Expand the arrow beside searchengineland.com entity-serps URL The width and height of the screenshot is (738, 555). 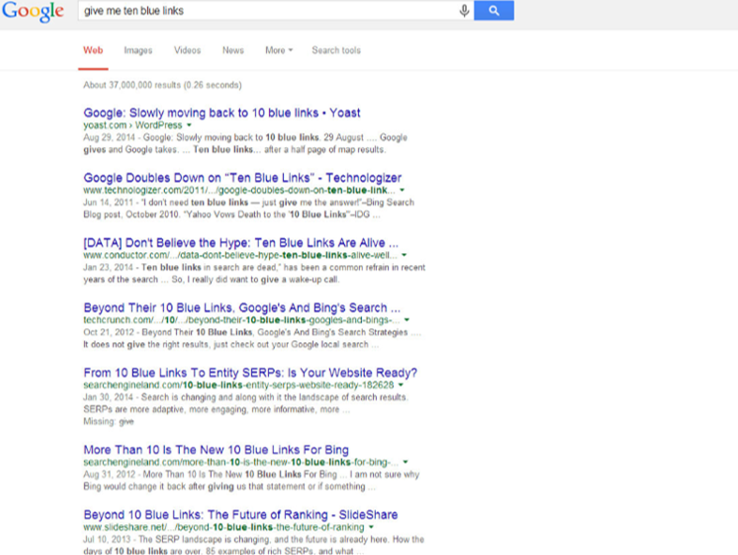tap(401, 385)
